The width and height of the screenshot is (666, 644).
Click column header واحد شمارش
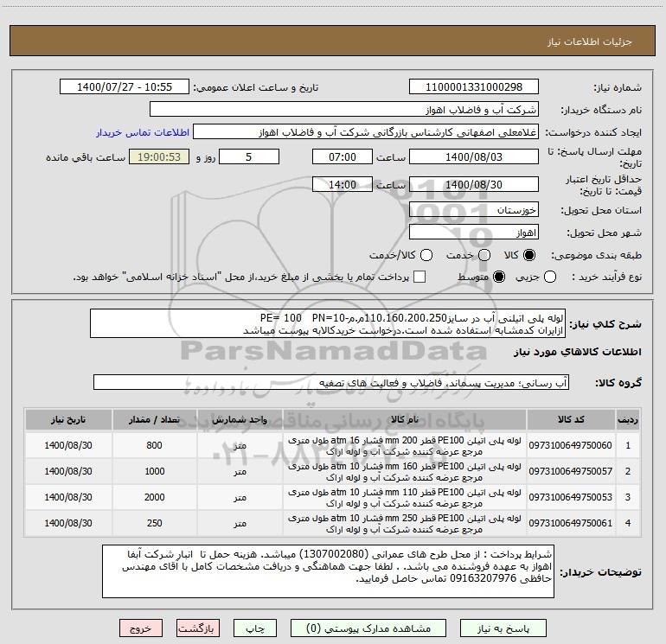(240, 419)
